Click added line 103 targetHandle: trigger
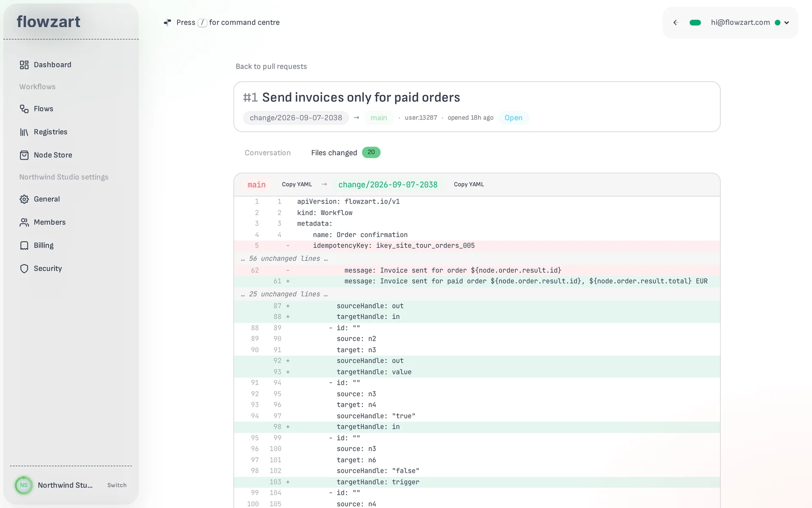The width and height of the screenshot is (812, 508). pos(477,482)
